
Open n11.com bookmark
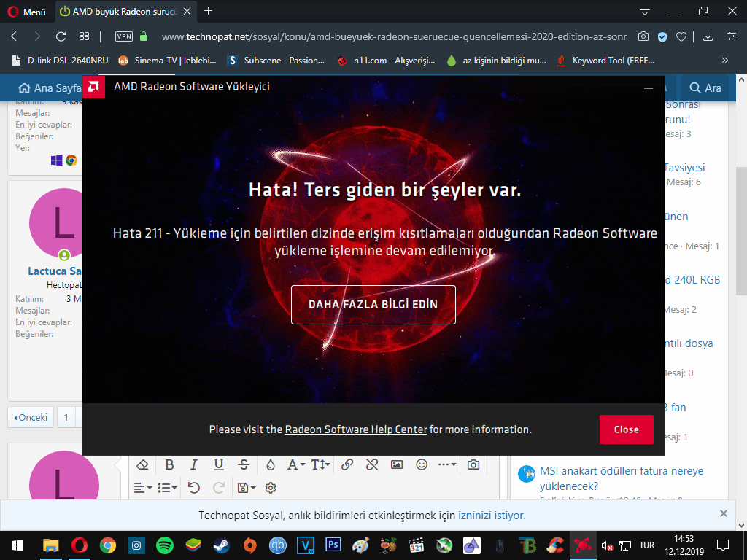point(387,61)
